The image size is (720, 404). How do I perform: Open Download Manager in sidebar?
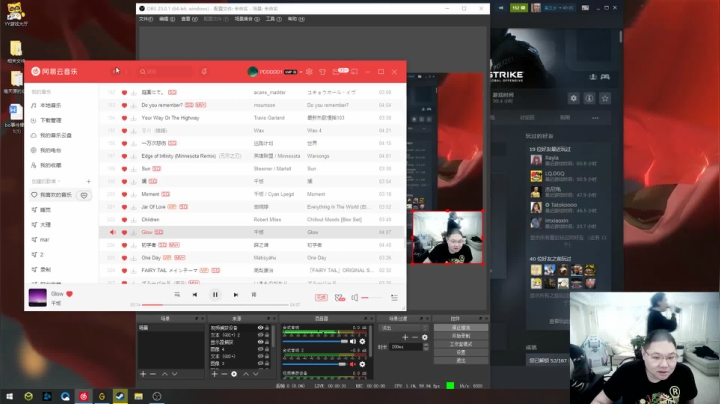point(46,120)
